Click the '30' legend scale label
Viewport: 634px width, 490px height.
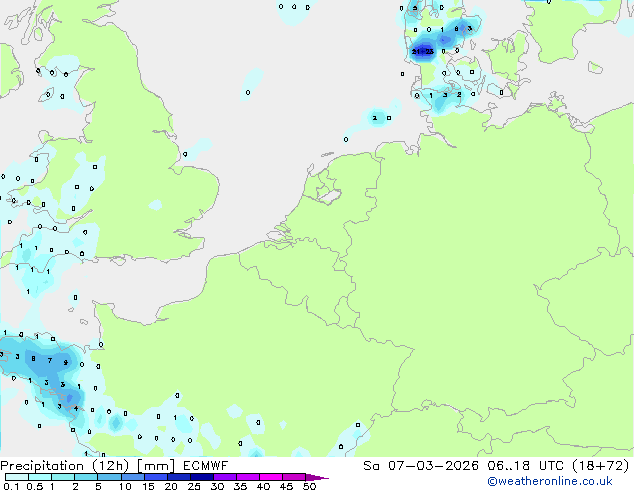tap(217, 486)
